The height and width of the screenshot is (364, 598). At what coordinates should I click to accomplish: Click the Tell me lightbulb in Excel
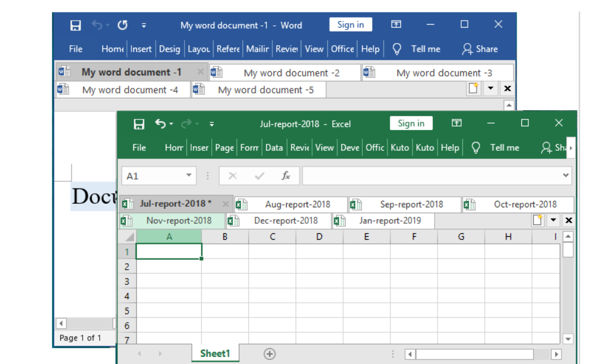(475, 148)
